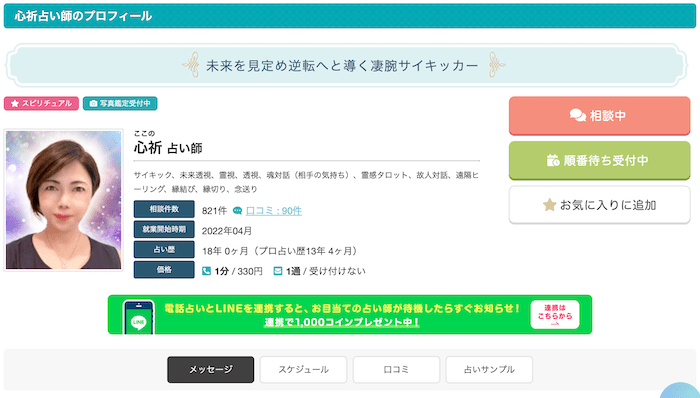The image size is (700, 398).
Task: Click the star icon in スピリチュアル tag
Action: pos(15,104)
